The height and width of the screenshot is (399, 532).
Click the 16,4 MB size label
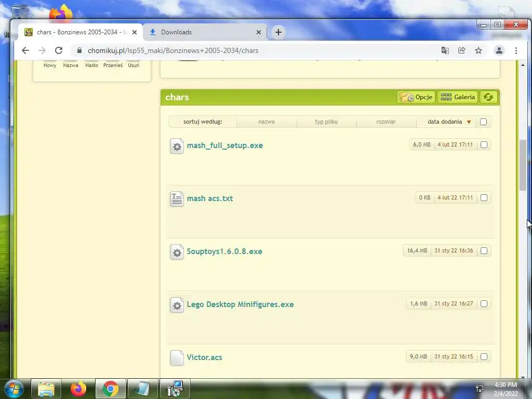(417, 250)
